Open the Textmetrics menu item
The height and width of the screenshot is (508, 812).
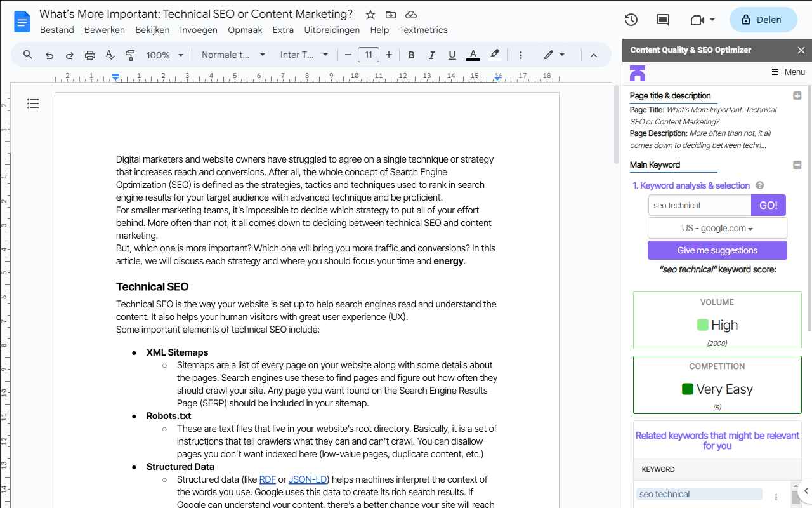423,29
